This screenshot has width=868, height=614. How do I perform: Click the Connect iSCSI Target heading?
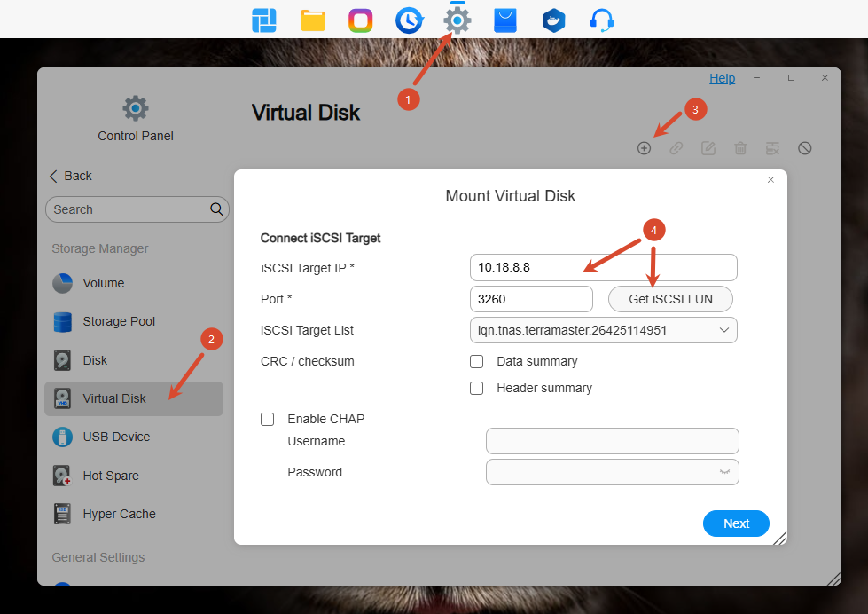click(321, 239)
